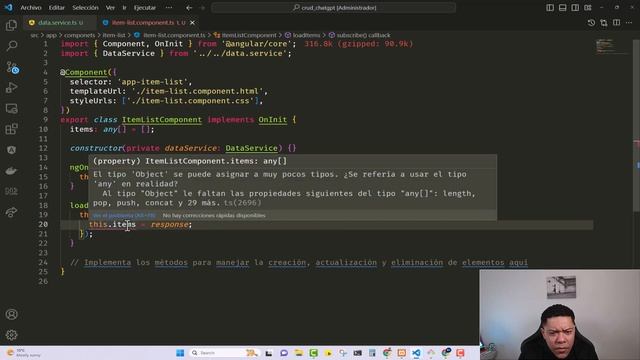Open the file timeline history icon
Image resolution: width=640 pixels, height=360 pixels.
tap(591, 23)
